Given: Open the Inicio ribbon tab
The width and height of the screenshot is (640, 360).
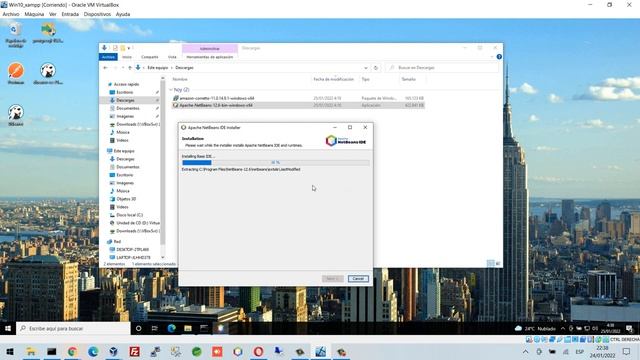Looking at the screenshot, I should (127, 57).
